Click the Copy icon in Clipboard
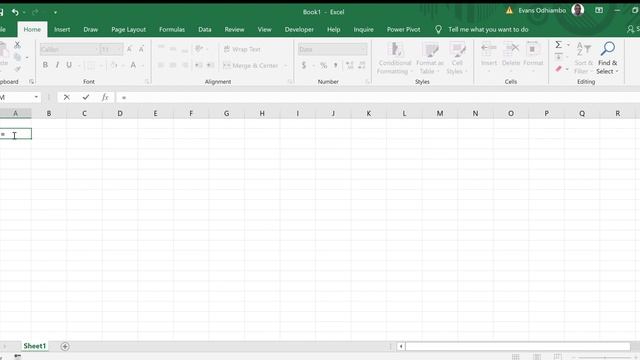This screenshot has height=360, width=640. [17, 57]
